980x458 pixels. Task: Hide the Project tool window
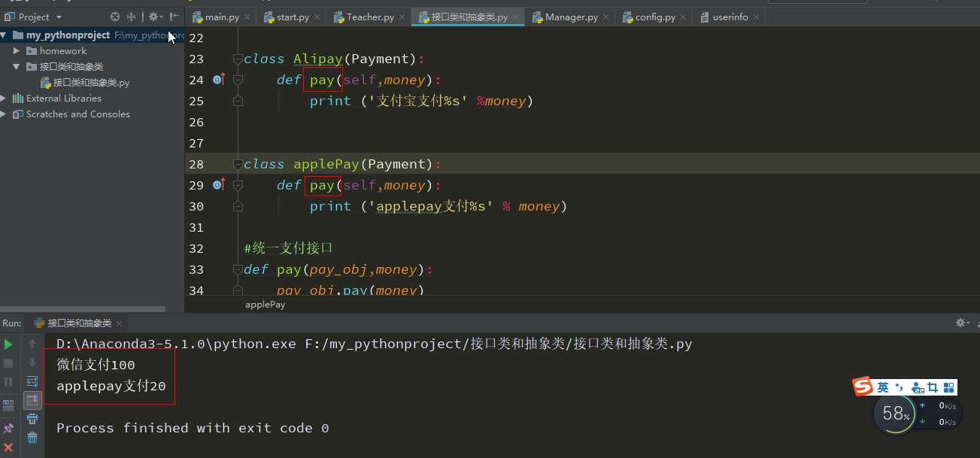click(x=174, y=17)
